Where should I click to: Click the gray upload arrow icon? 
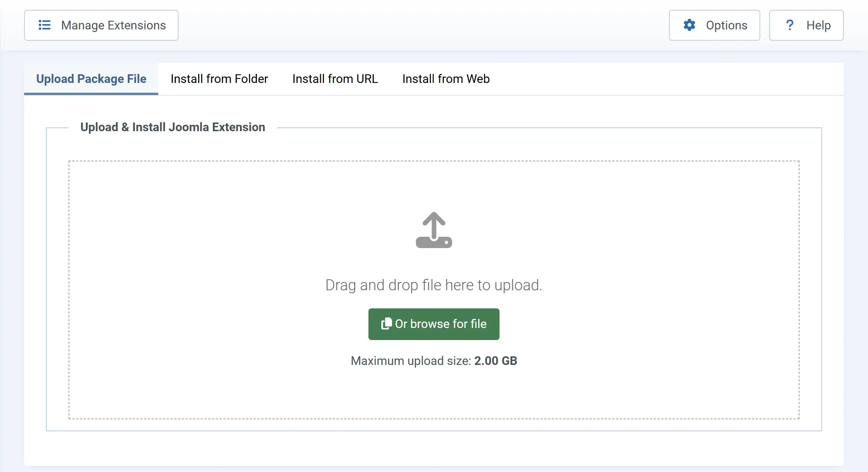[x=434, y=230]
